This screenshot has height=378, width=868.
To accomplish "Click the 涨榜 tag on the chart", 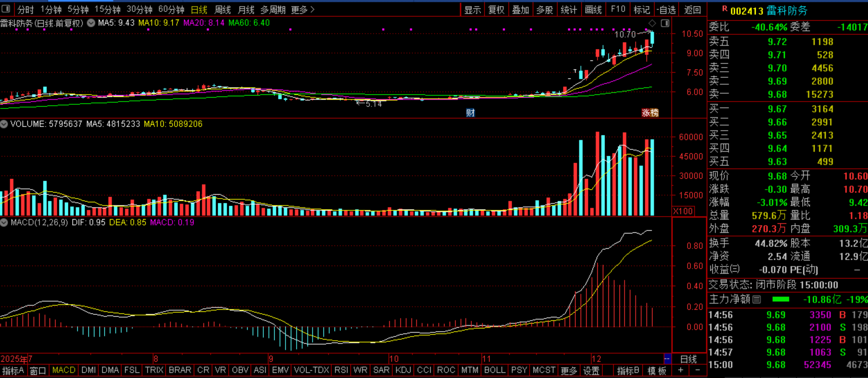I will tap(650, 113).
